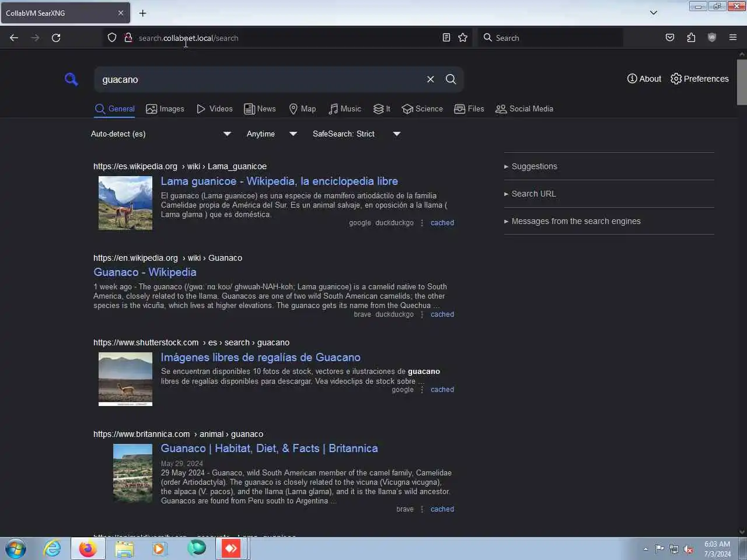
Task: Open cached link for Lama guanicoe result
Action: pyautogui.click(x=442, y=223)
